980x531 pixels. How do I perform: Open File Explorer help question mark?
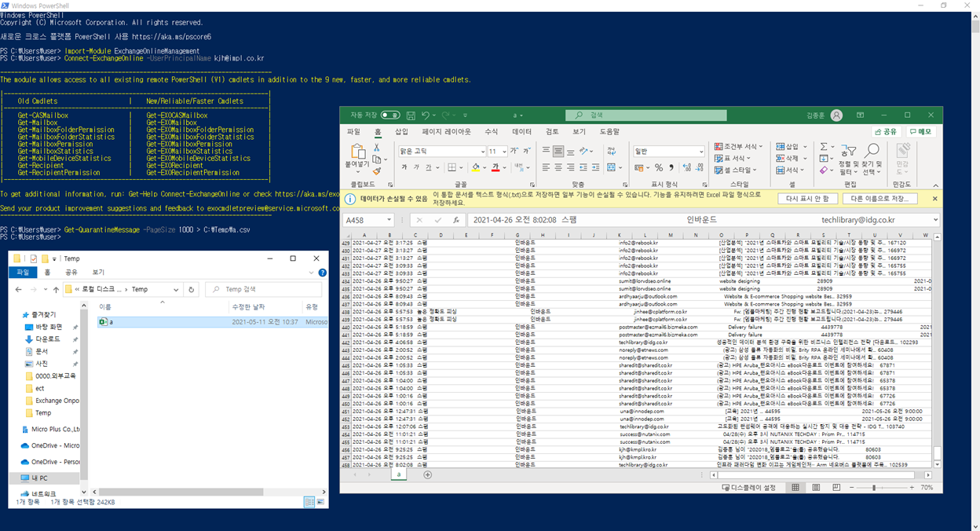(322, 273)
